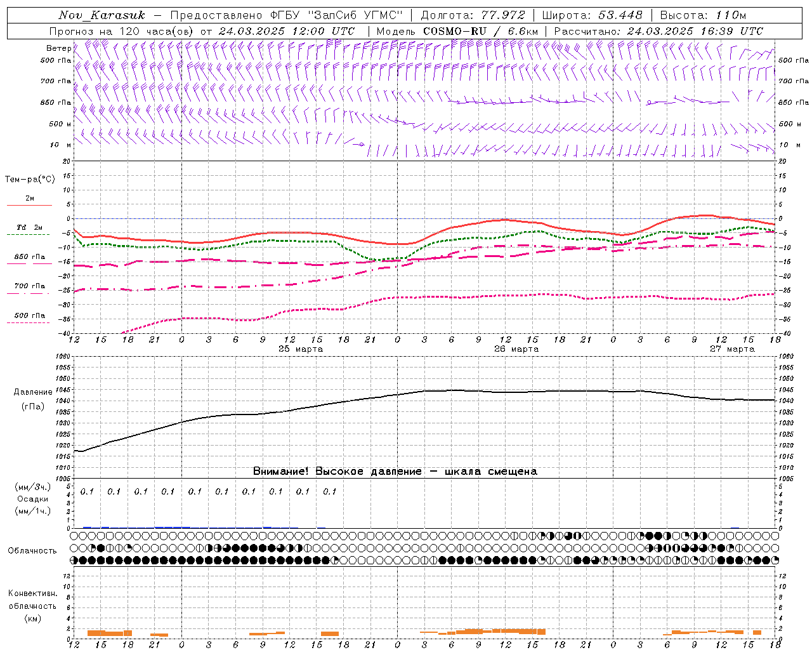Click the 2м temperature legend label

coord(30,198)
